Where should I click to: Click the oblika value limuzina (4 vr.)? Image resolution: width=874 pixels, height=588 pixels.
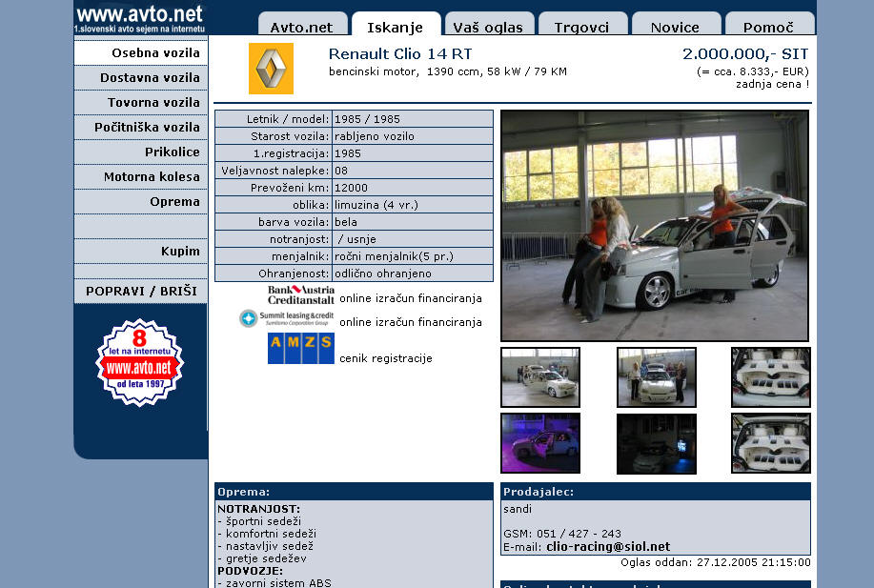point(376,205)
